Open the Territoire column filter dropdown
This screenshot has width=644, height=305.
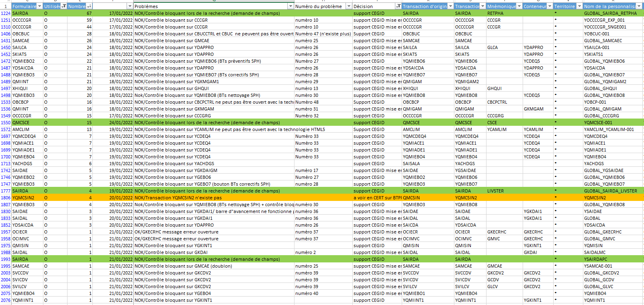[579, 6]
